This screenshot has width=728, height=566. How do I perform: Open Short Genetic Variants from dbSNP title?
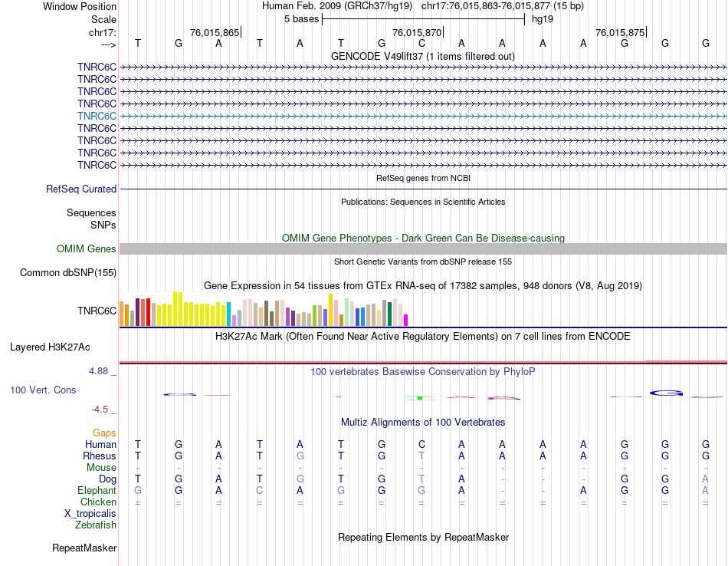pyautogui.click(x=423, y=262)
